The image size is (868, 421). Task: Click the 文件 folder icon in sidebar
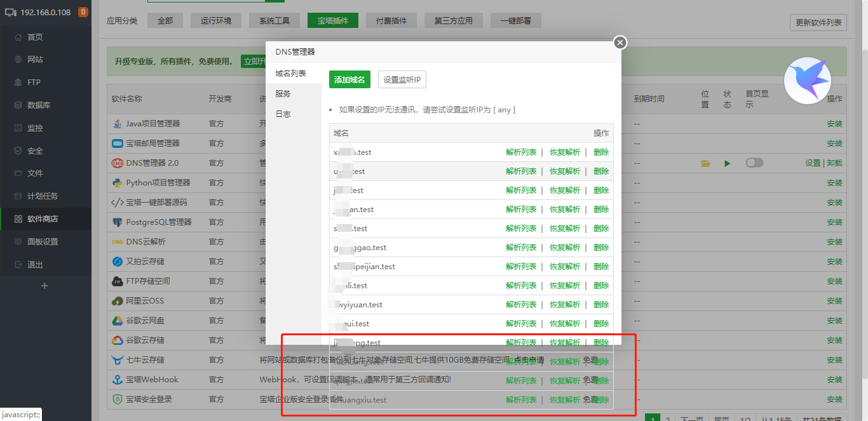click(x=18, y=173)
